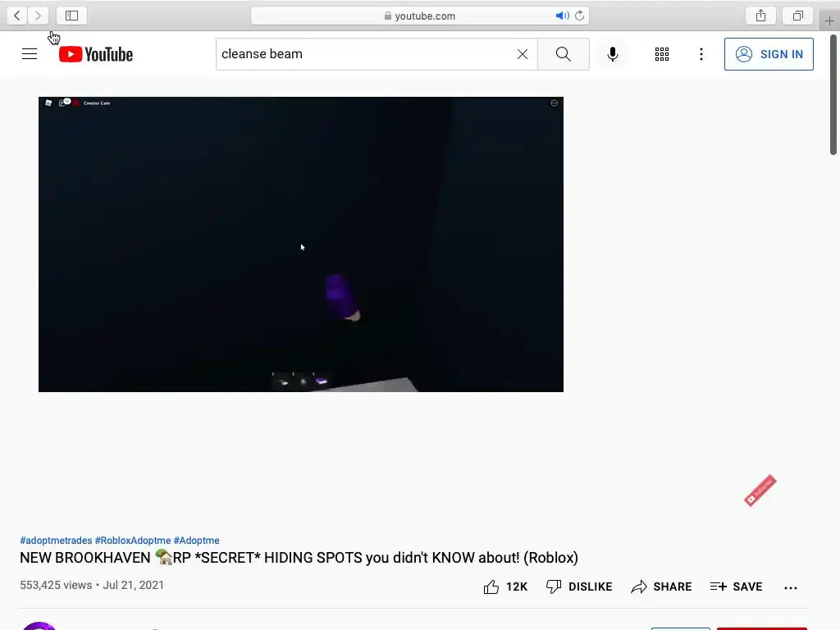Open the SHARE dialog for the video
840x630 pixels.
pyautogui.click(x=662, y=587)
